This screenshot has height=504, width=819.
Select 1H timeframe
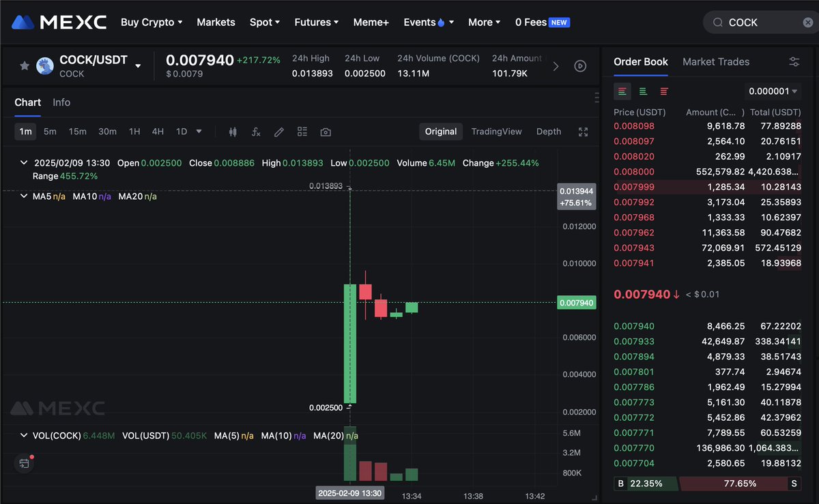point(134,132)
